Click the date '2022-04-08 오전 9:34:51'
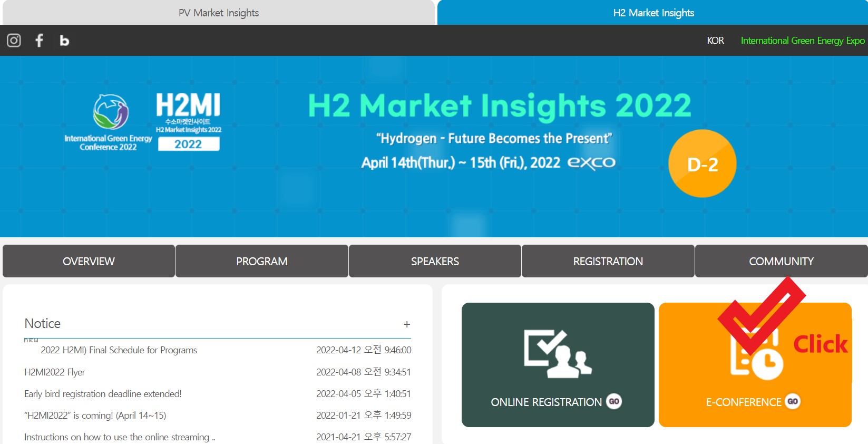Image resolution: width=868 pixels, height=444 pixels. coord(364,372)
